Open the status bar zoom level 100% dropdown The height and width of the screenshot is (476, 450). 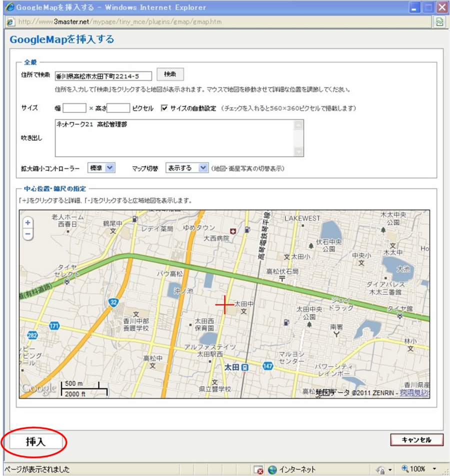pyautogui.click(x=434, y=470)
